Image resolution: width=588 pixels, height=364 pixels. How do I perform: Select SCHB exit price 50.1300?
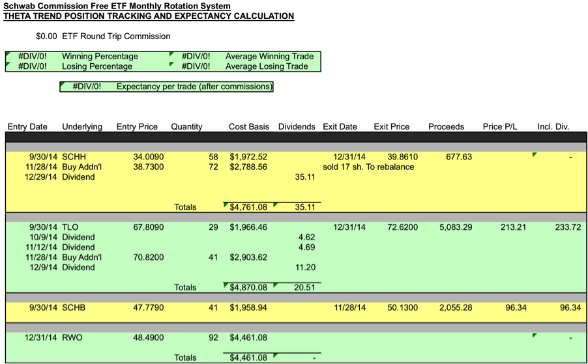(x=403, y=308)
